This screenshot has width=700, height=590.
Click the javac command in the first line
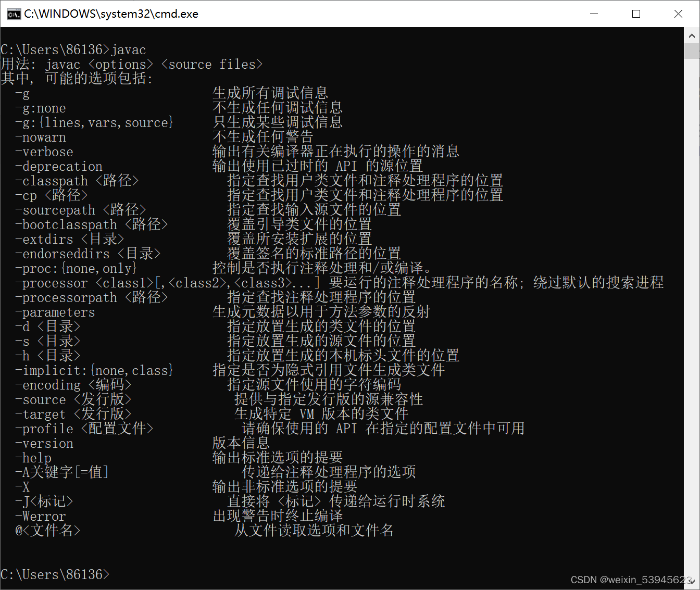point(129,49)
